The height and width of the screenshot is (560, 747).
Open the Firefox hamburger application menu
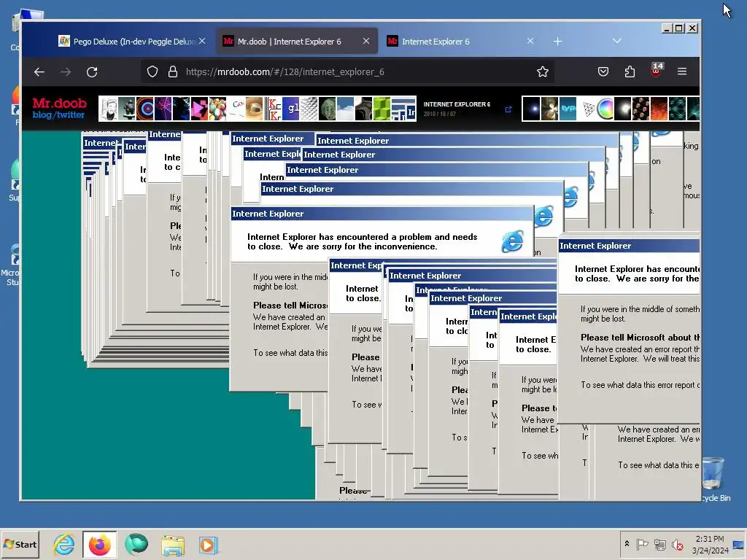pos(682,71)
